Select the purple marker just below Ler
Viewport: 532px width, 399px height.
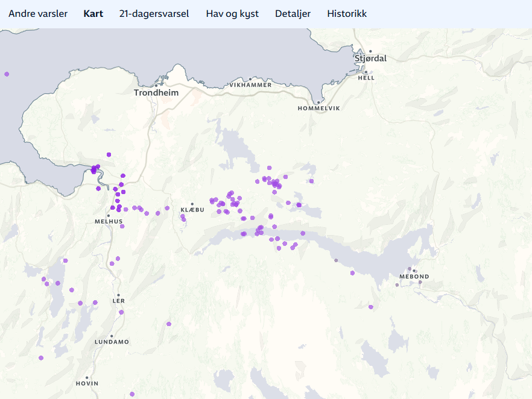click(x=121, y=312)
